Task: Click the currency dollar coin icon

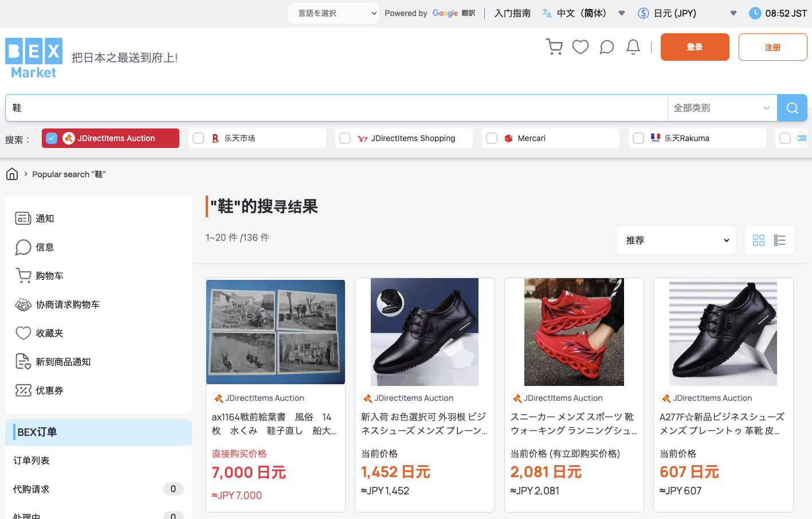Action: 644,13
